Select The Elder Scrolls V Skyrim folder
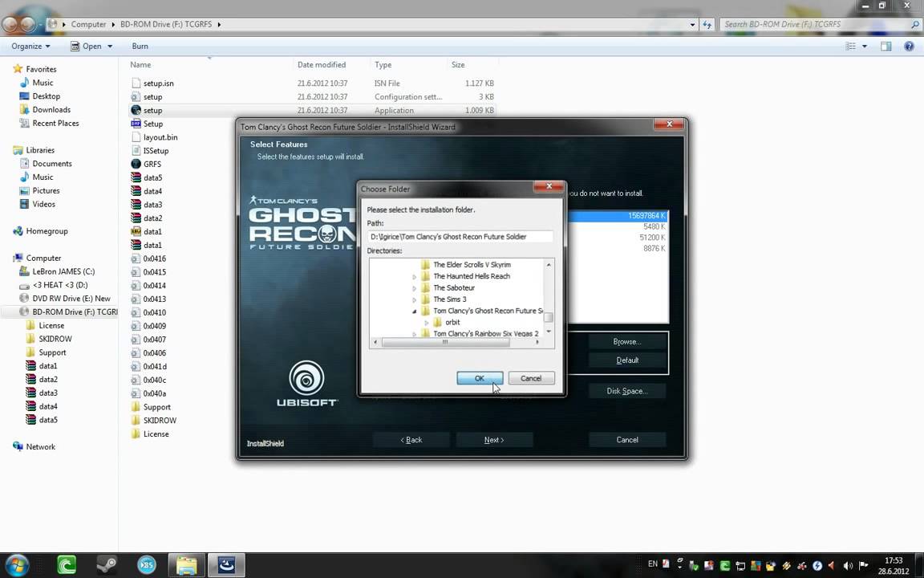 (x=472, y=265)
